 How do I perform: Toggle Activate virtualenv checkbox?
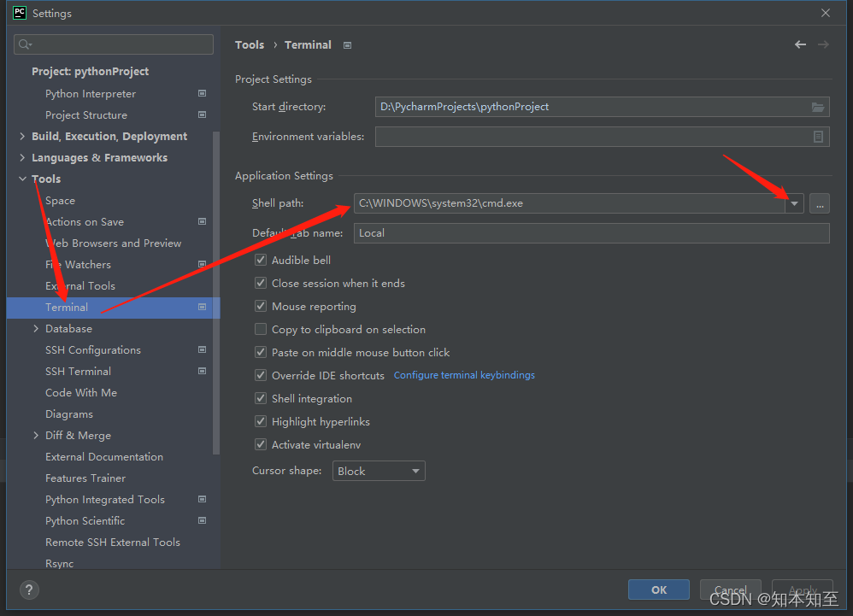tap(262, 445)
